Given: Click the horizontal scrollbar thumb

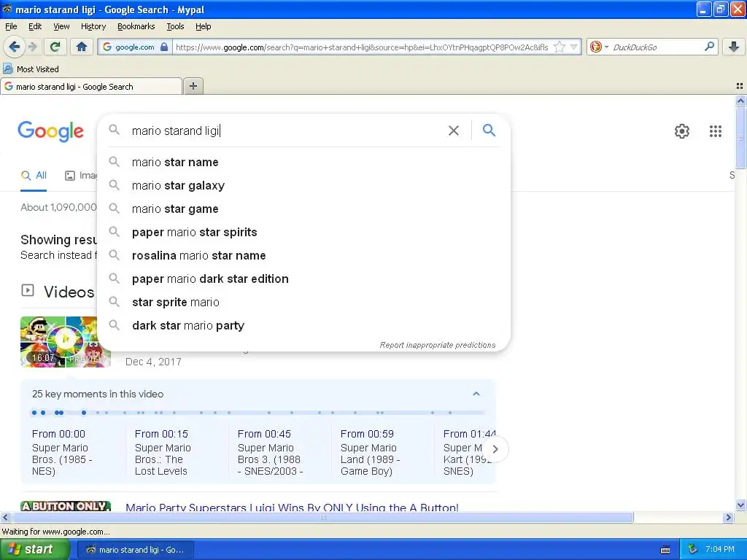Looking at the screenshot, I should click(x=323, y=517).
